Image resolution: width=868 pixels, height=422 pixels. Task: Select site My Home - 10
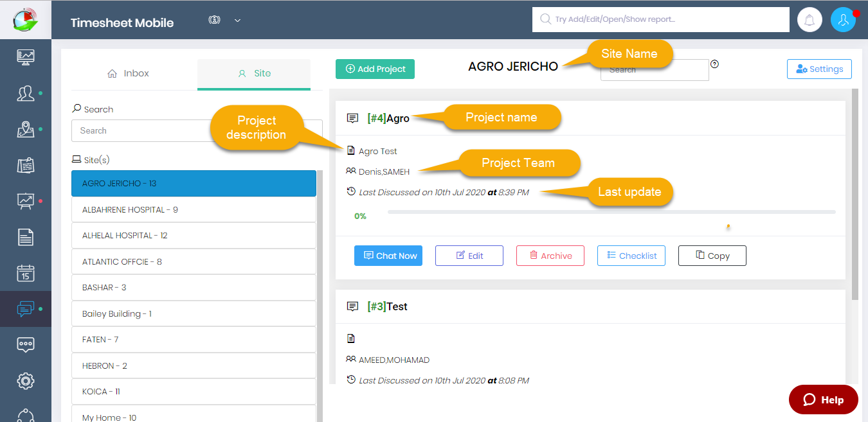pos(194,414)
